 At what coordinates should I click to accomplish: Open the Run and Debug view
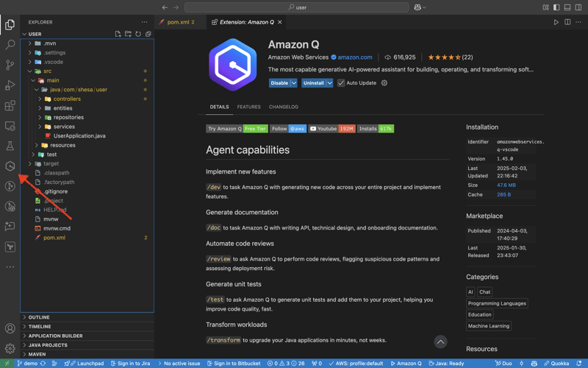pyautogui.click(x=10, y=85)
